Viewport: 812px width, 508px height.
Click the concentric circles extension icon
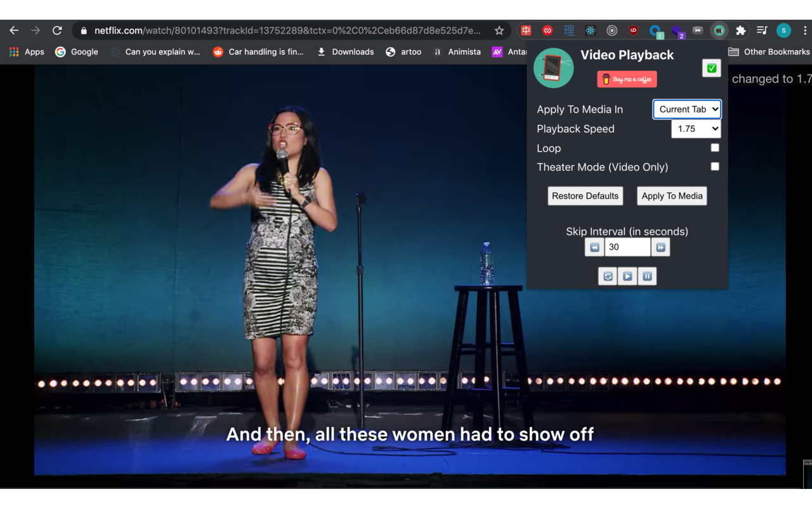point(612,30)
